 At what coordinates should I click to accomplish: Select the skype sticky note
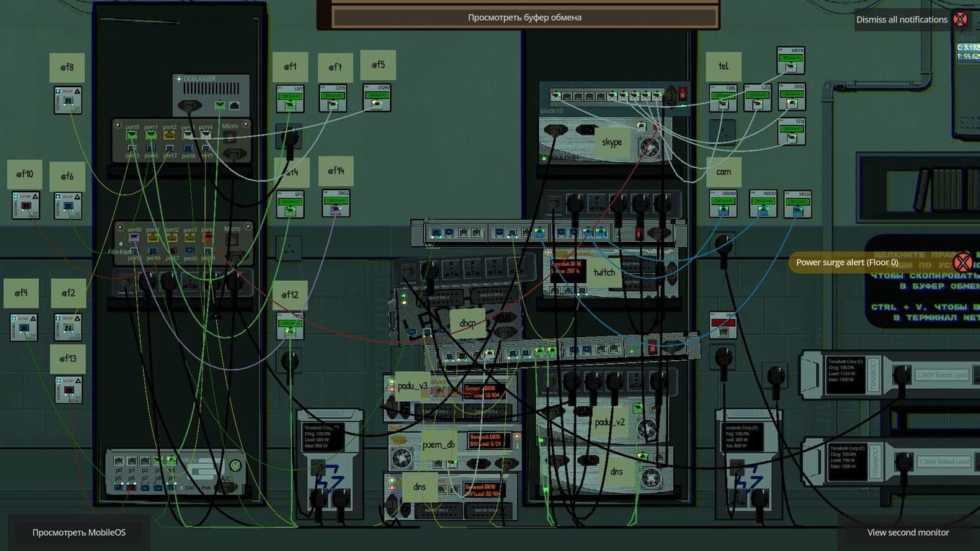[612, 142]
